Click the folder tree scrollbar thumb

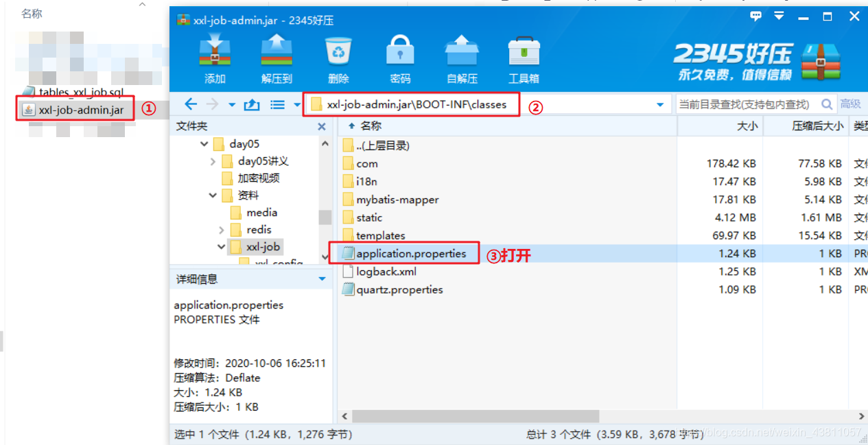[x=325, y=217]
